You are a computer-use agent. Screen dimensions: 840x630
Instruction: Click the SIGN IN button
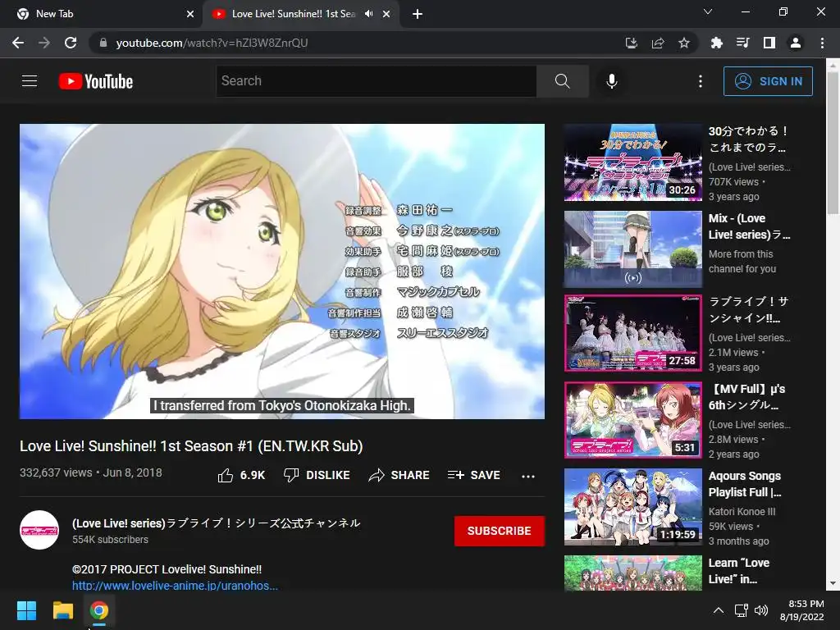768,81
